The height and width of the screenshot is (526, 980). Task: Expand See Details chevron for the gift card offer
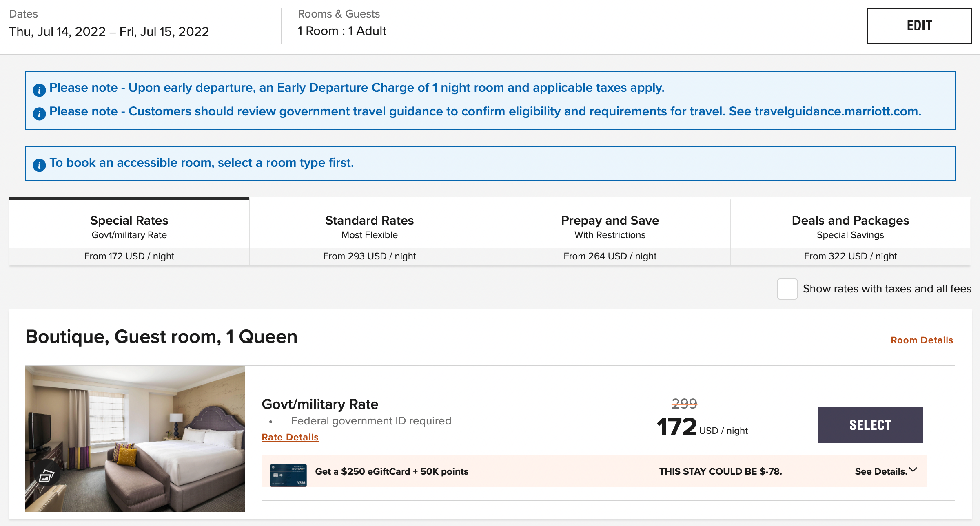913,470
